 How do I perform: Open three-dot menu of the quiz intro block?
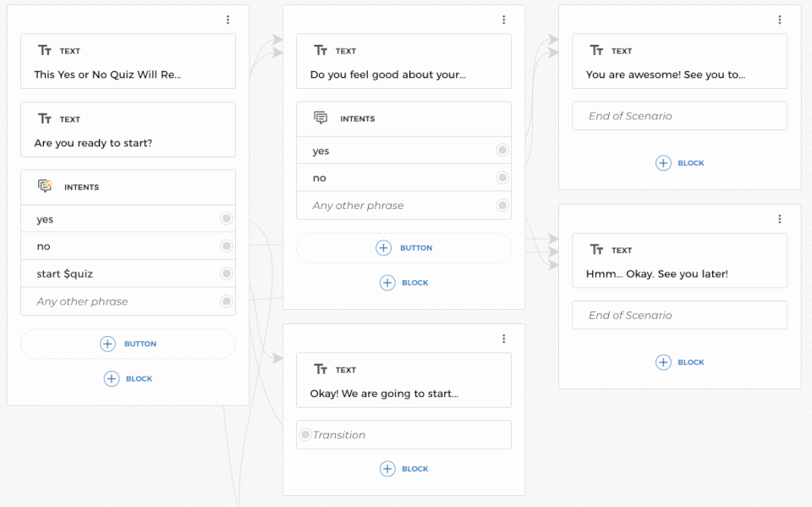tap(228, 20)
